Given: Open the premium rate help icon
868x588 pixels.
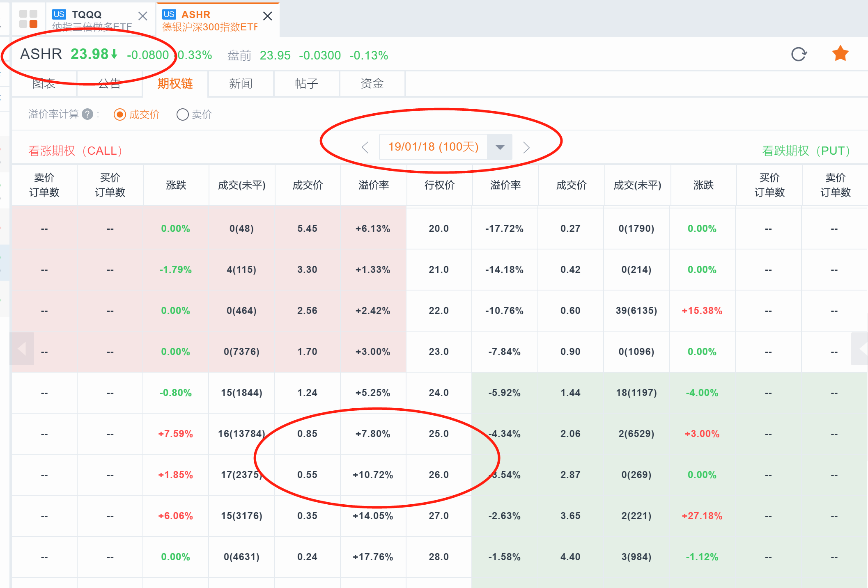Looking at the screenshot, I should tap(87, 114).
